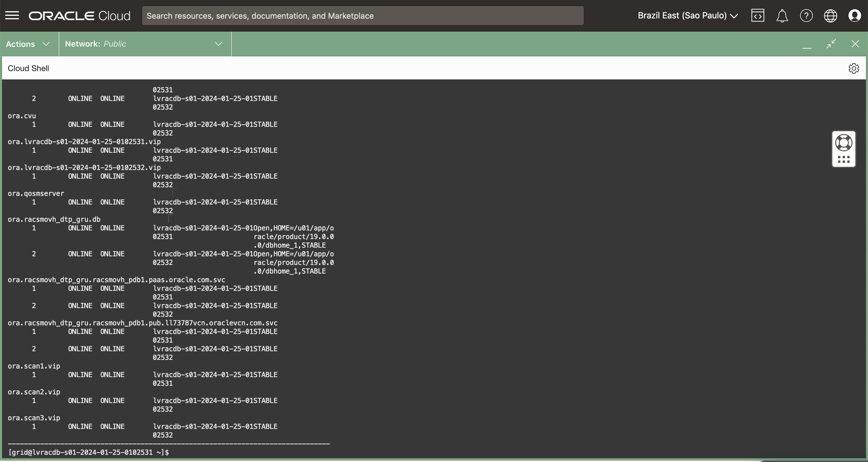Expand the Brazil East region selector
The image size is (868, 462).
point(688,16)
